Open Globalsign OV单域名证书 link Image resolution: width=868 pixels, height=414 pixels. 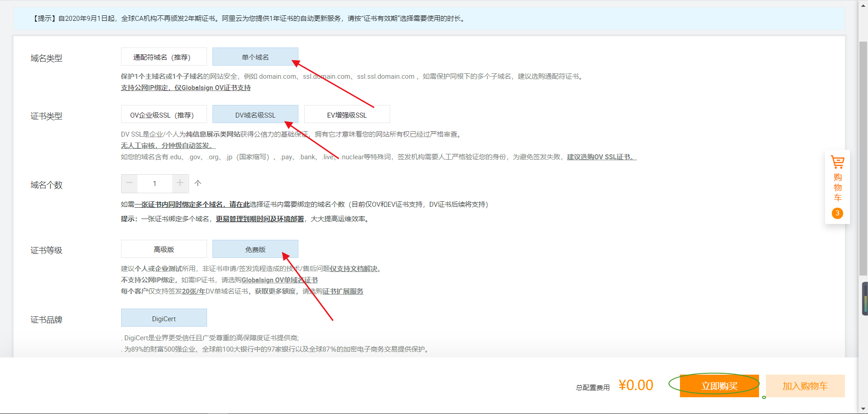tap(279, 280)
